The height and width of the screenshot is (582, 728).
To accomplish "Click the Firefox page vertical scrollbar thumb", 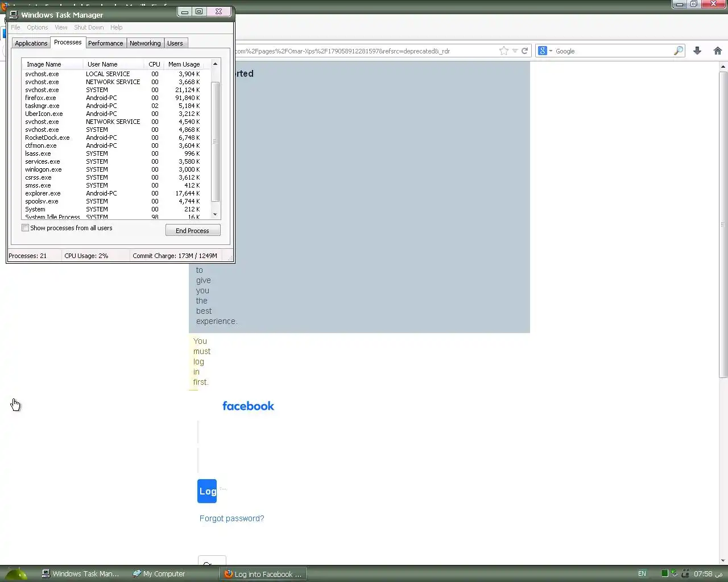I will pos(723,225).
